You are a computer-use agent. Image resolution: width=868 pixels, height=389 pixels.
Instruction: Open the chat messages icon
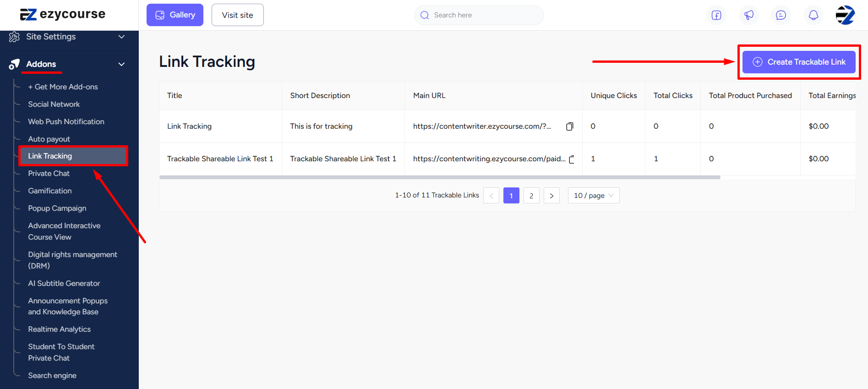(781, 15)
